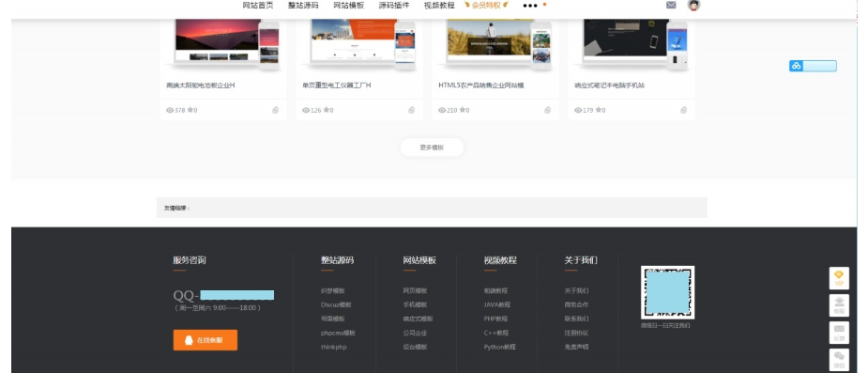The width and height of the screenshot is (868, 373).
Task: Click the Baidu cloud upload floating widget
Action: pos(813,66)
